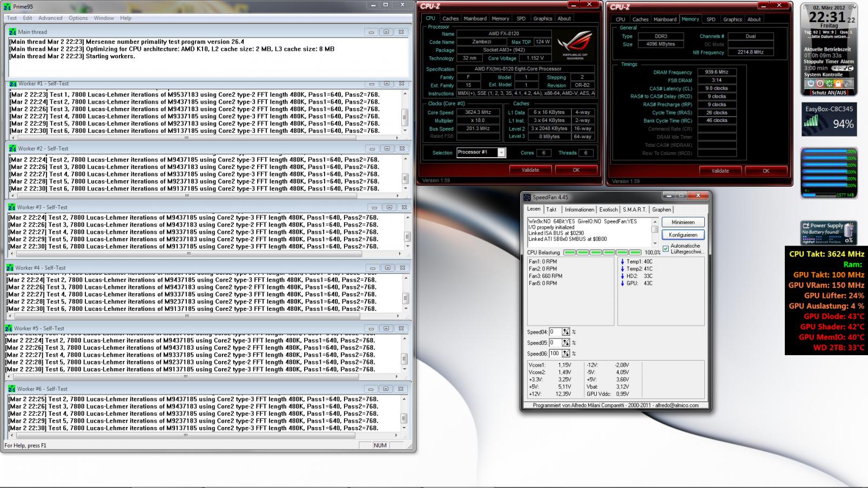Click Validate in the CPU-Z memory timings window
Viewport: 868px width, 488px height.
pos(720,171)
